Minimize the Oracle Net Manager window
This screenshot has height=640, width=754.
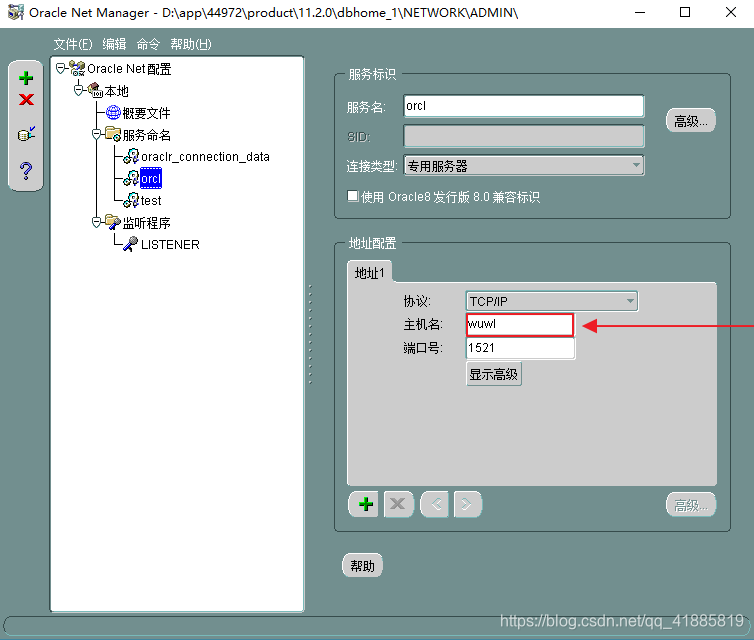click(640, 12)
